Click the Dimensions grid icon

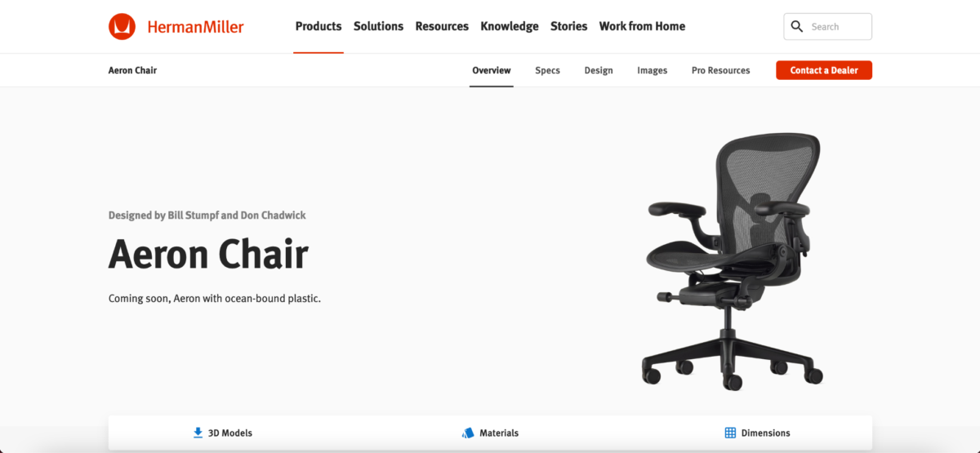tap(730, 433)
